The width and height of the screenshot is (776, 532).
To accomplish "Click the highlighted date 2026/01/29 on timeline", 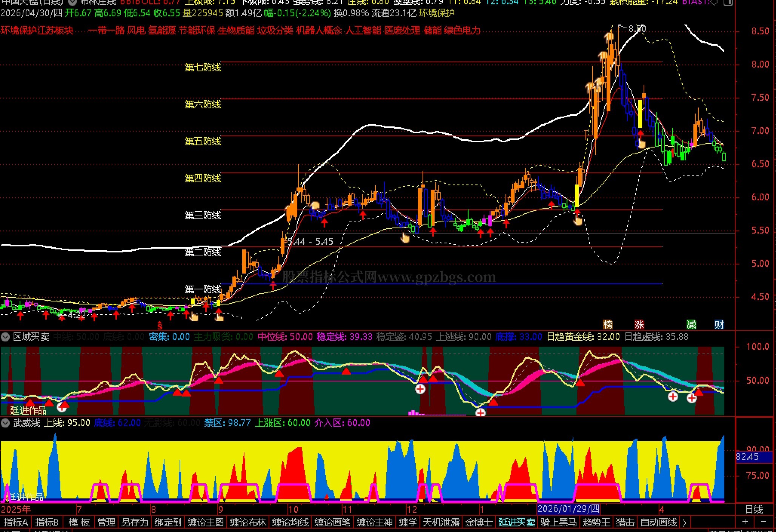I will [569, 509].
